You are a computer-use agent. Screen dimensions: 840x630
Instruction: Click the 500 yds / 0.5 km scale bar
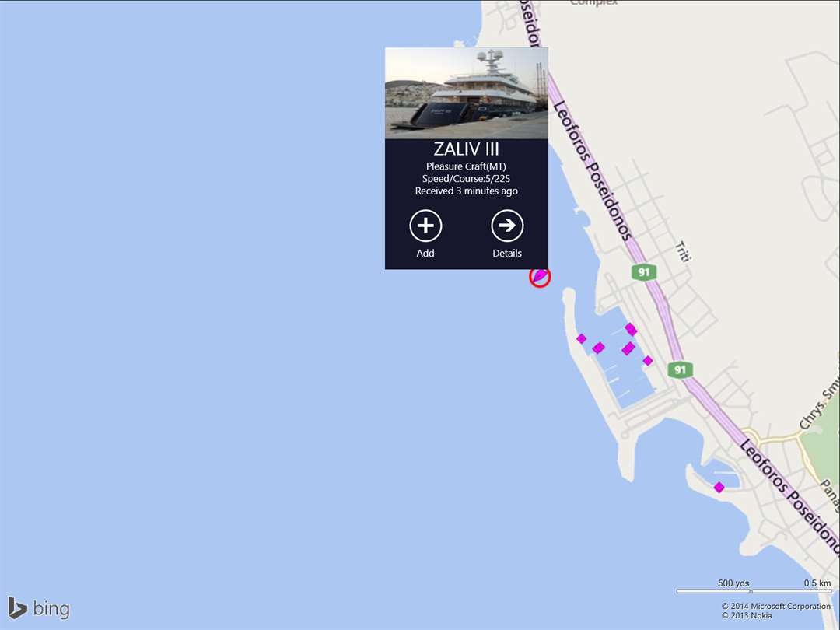(754, 587)
